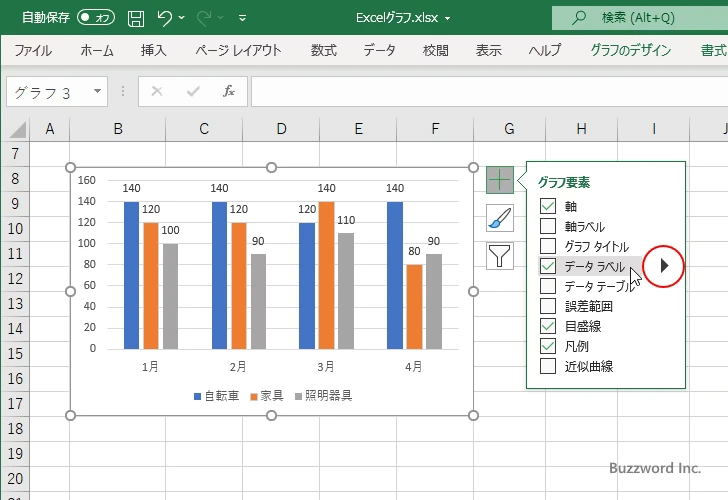Uncheck the 目盛線 checkbox
Viewport: 728px width, 500px height.
pos(548,326)
